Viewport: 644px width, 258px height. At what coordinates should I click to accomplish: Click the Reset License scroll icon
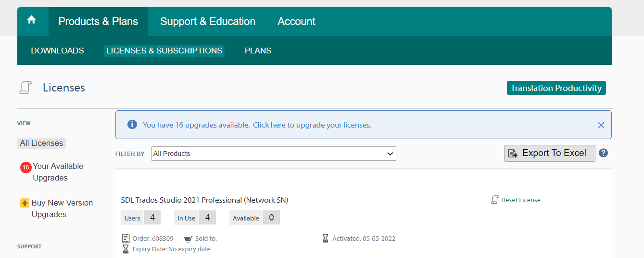(x=495, y=200)
